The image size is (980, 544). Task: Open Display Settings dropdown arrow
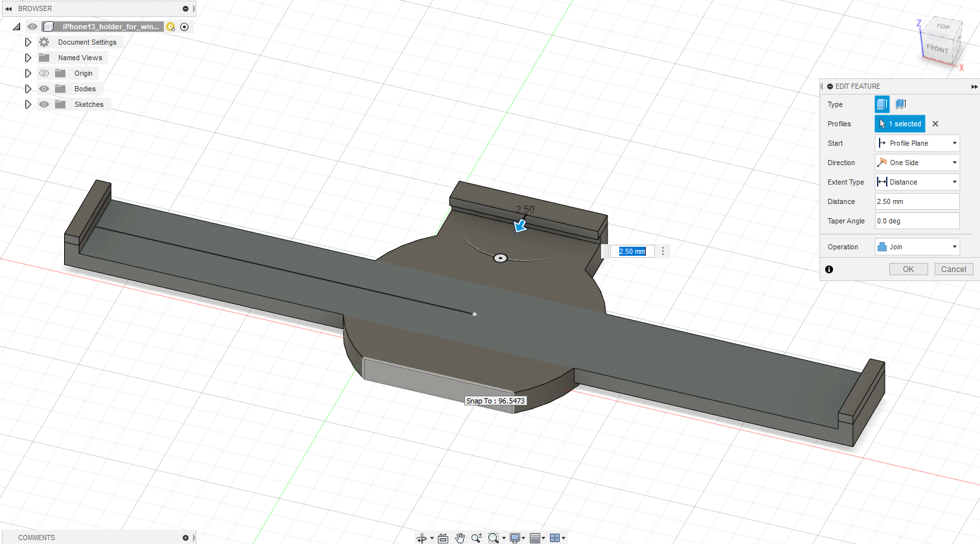point(523,538)
